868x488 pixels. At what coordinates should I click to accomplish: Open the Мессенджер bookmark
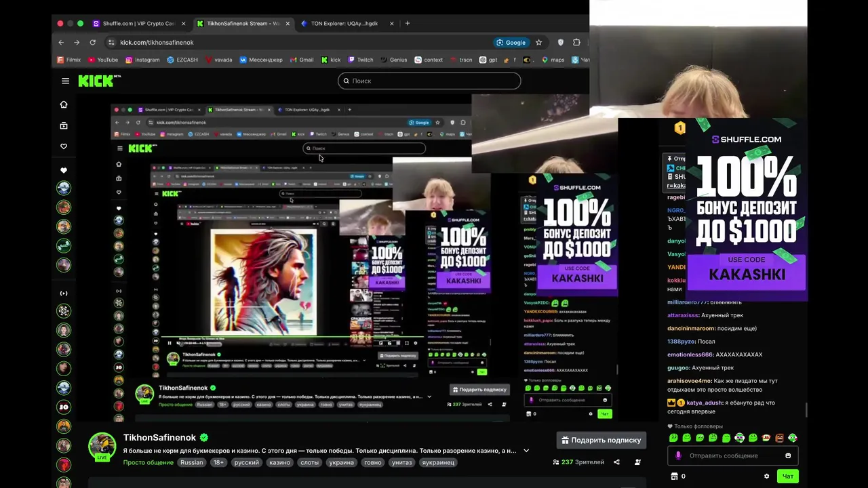click(x=261, y=60)
